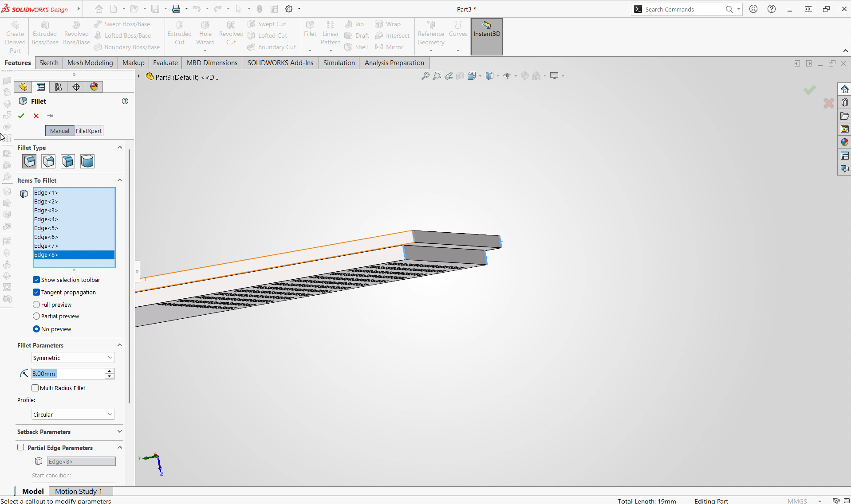Open Fillet help question mark
Screen dimensions: 851x504
[x=125, y=101]
